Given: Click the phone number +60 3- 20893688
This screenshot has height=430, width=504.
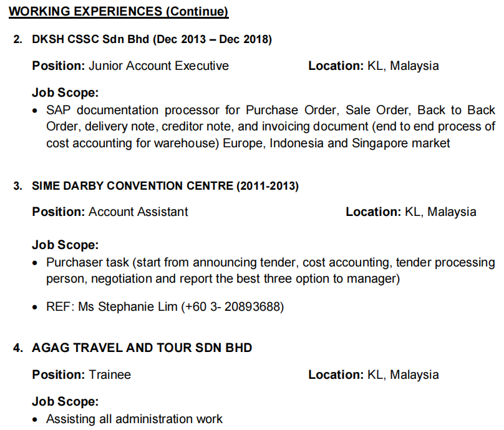Looking at the screenshot, I should (233, 307).
